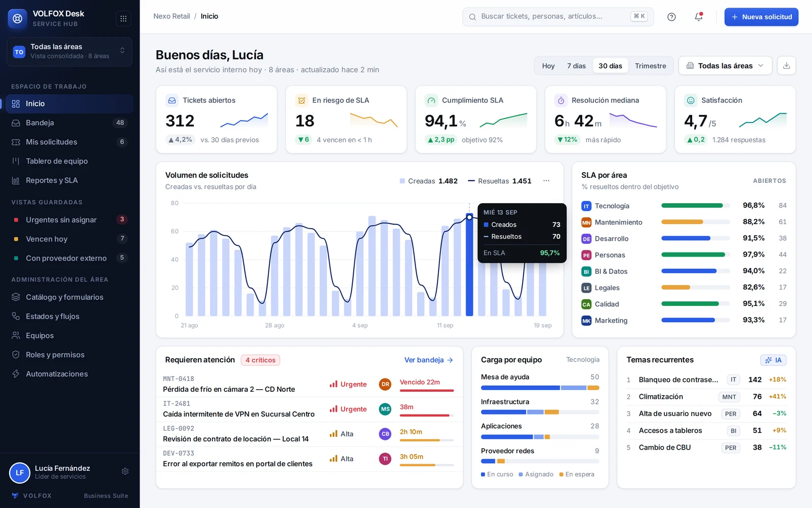Viewport: 812px width, 508px height.
Task: Open Estados y flujos
Action: point(70,316)
